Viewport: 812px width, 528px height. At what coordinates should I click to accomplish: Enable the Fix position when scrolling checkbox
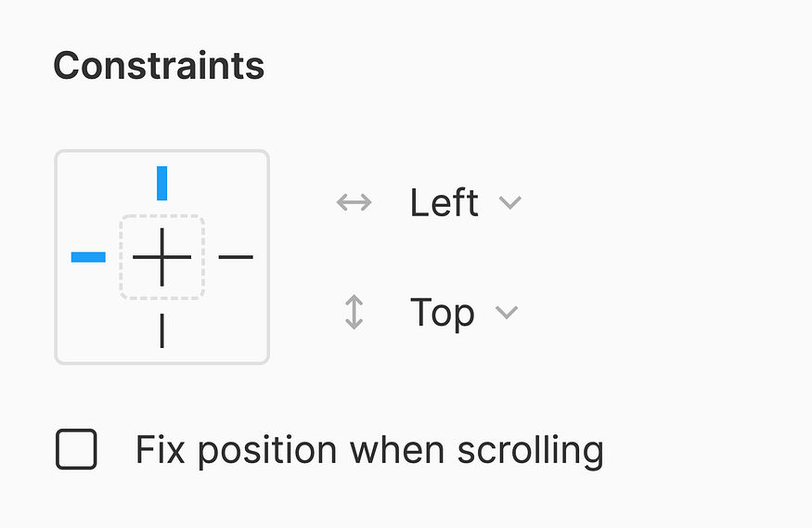pos(76,450)
